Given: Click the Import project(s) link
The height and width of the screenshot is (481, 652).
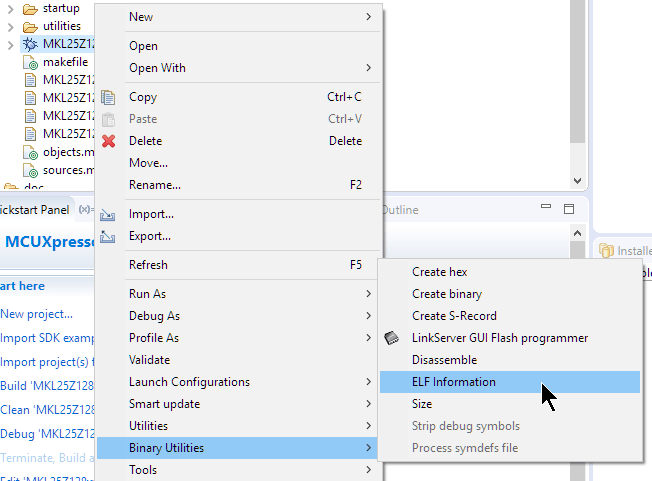Looking at the screenshot, I should point(47,362).
